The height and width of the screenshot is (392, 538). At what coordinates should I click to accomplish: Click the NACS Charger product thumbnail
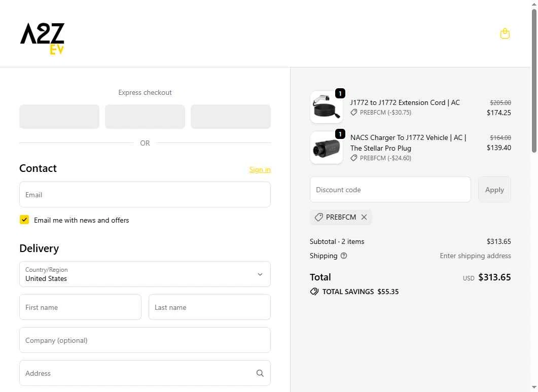(327, 148)
